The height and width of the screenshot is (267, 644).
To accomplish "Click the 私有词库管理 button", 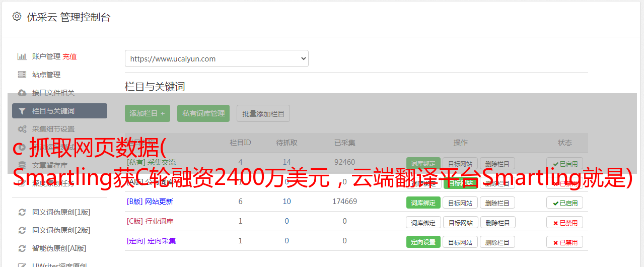I will pyautogui.click(x=203, y=113).
